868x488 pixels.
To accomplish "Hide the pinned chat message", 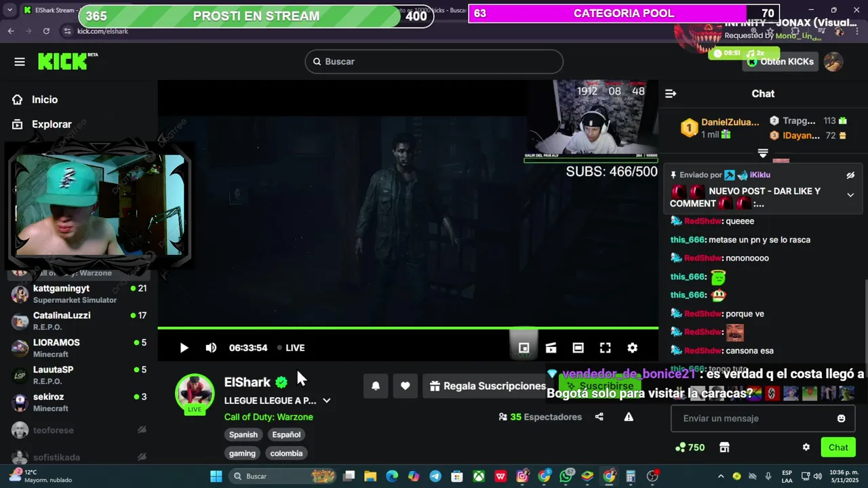I will pyautogui.click(x=850, y=175).
